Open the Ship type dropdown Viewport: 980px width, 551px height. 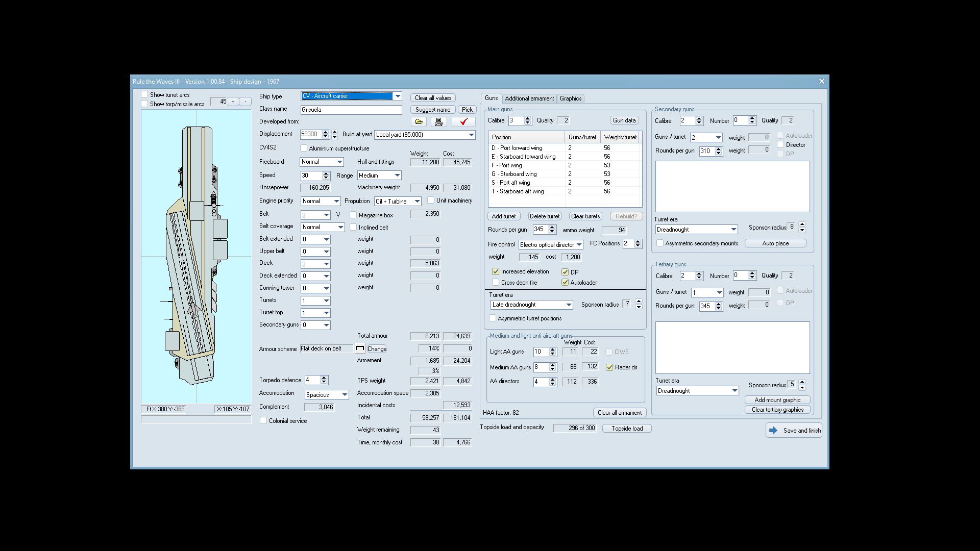tap(398, 96)
